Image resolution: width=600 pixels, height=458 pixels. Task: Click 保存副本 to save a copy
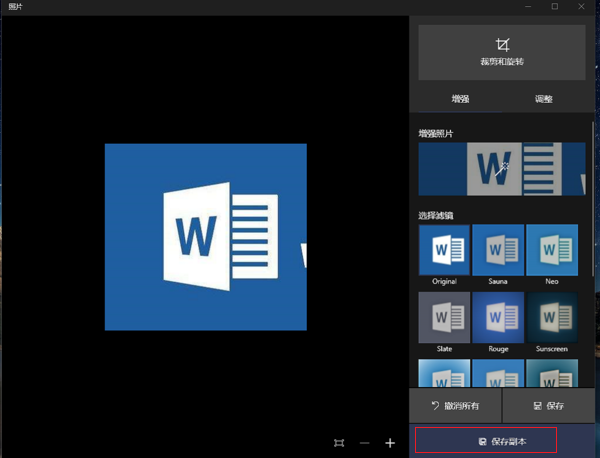pyautogui.click(x=501, y=441)
